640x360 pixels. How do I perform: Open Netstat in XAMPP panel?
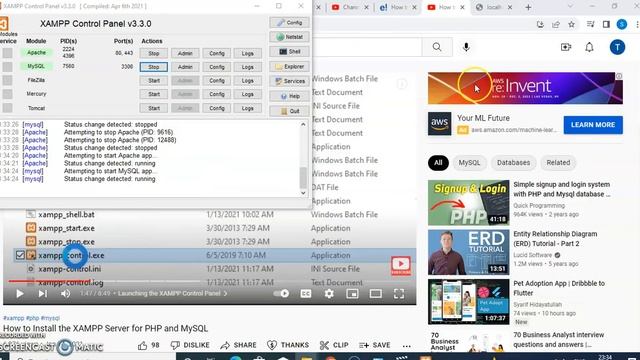tap(289, 37)
